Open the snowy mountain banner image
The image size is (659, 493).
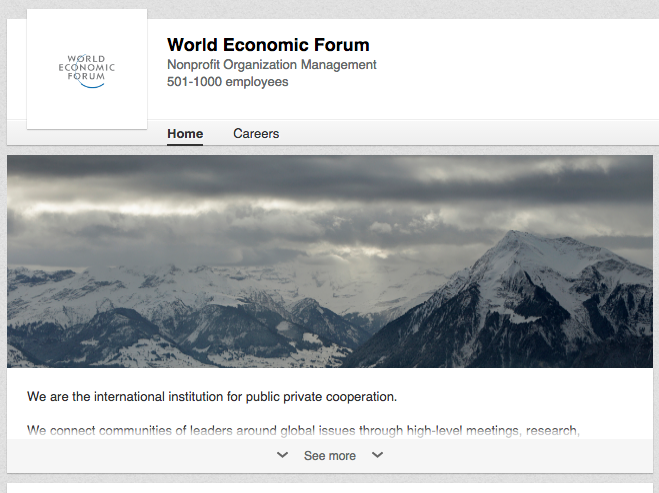(x=330, y=261)
